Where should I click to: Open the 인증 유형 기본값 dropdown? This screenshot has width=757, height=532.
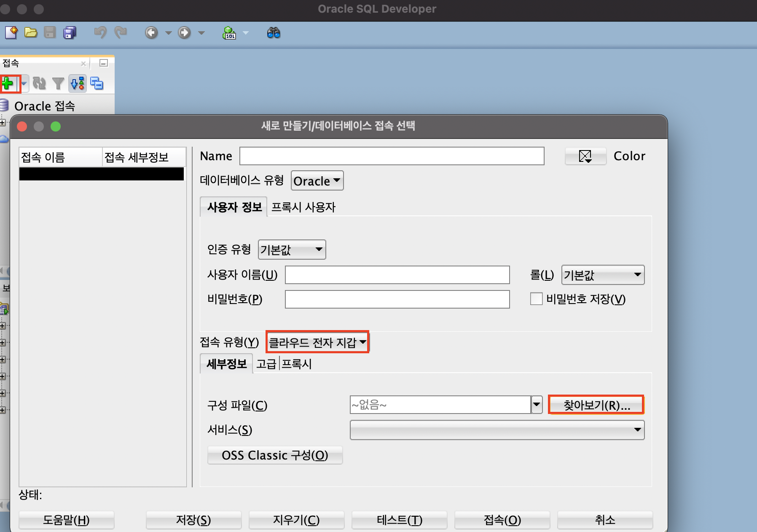[292, 250]
